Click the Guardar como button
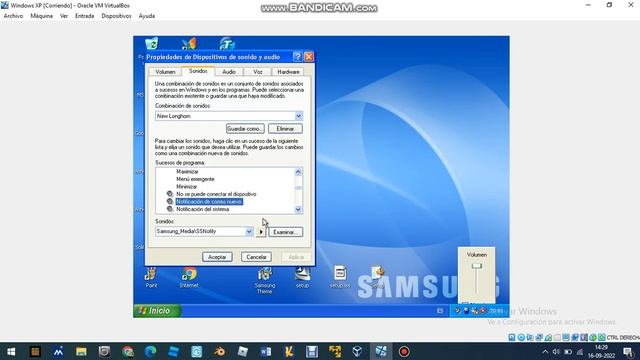 [245, 129]
